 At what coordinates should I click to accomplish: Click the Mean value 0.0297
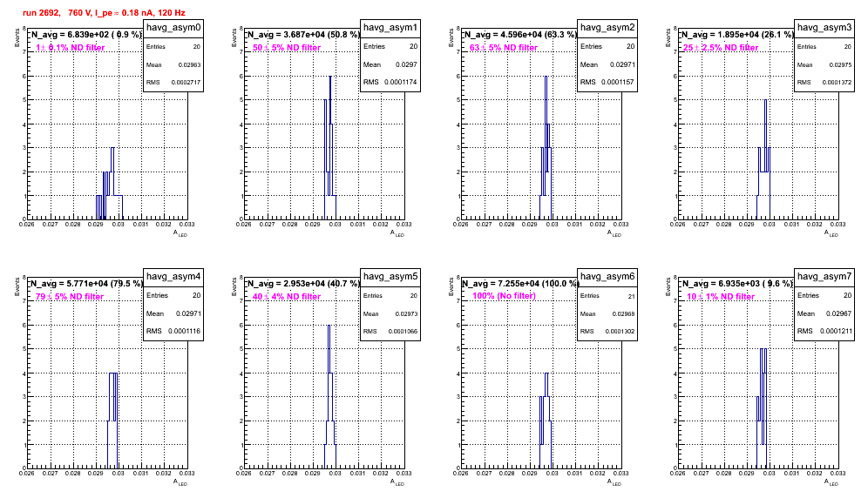tap(406, 64)
